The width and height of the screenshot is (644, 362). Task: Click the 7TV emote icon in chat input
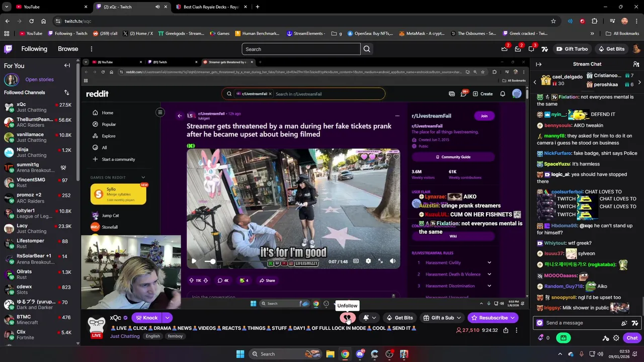click(635, 323)
